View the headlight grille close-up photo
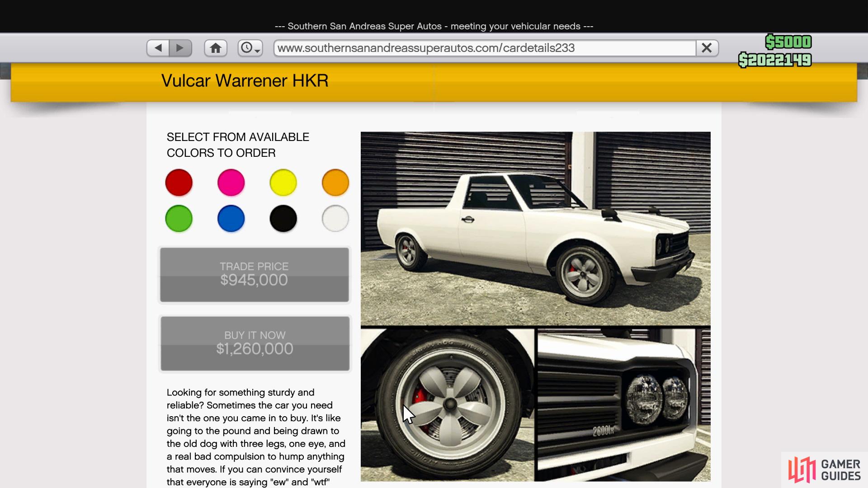Image resolution: width=868 pixels, height=488 pixels. tap(624, 405)
